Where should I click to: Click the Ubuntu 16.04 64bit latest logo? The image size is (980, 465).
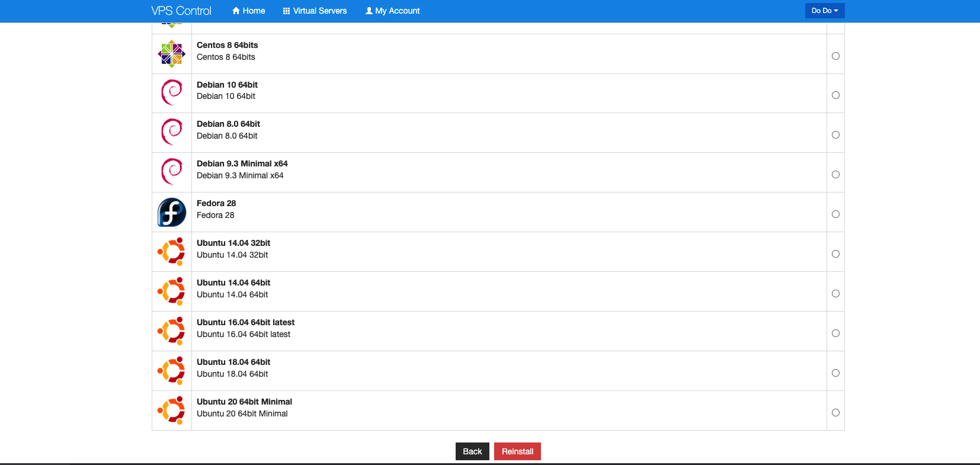click(172, 331)
